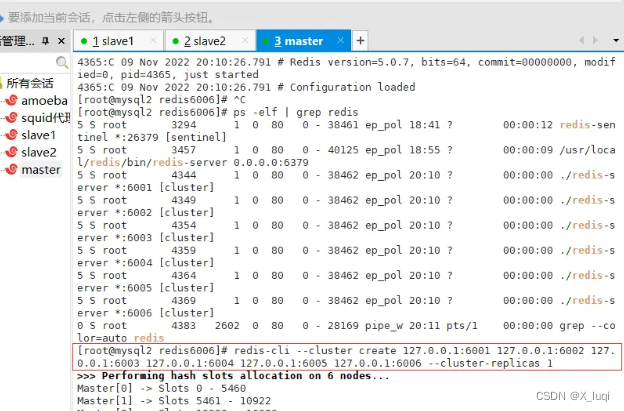The height and width of the screenshot is (411, 624).
Task: Click the master tree session icon
Action: coord(12,169)
